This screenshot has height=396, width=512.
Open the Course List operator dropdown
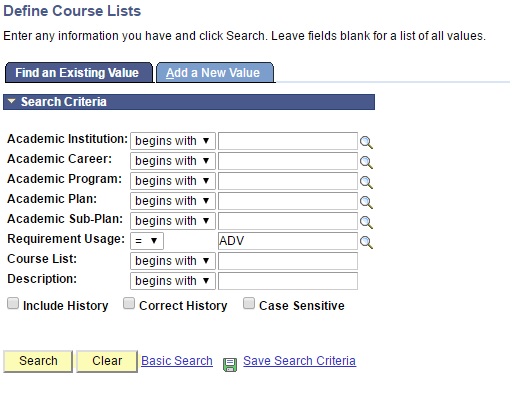[x=173, y=261]
